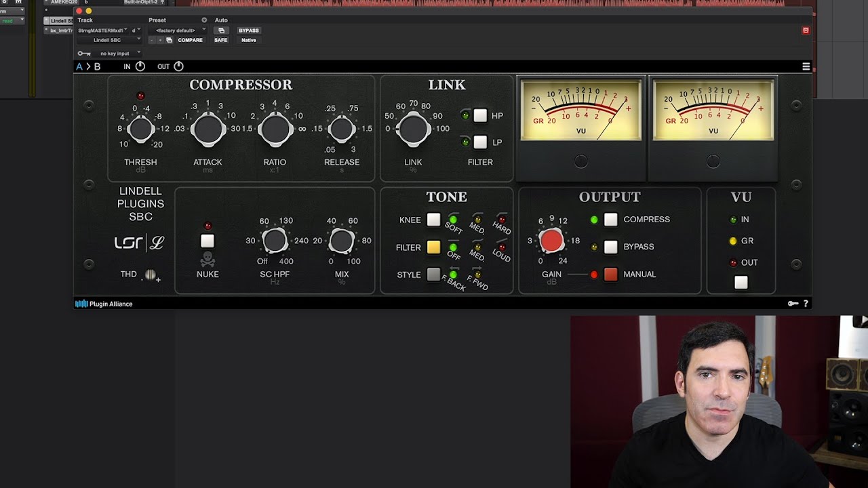Open the no key input dropdown
Screen dimensions: 868x488
click(117, 54)
